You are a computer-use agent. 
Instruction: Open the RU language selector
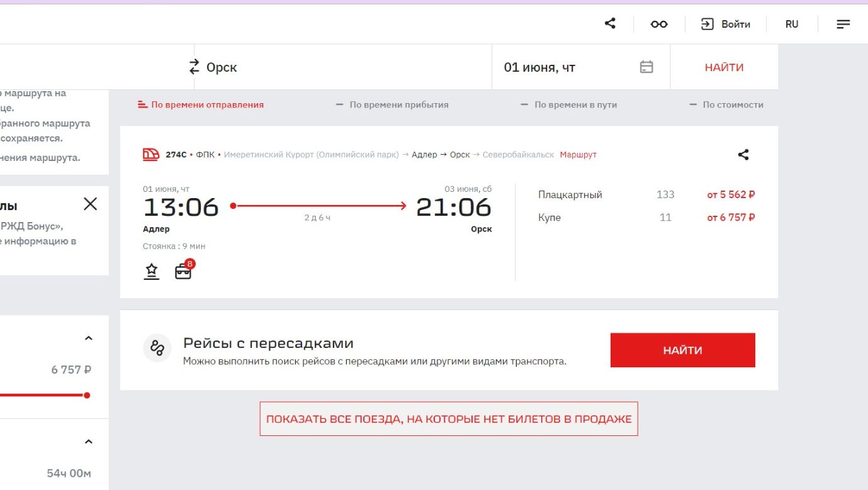792,24
